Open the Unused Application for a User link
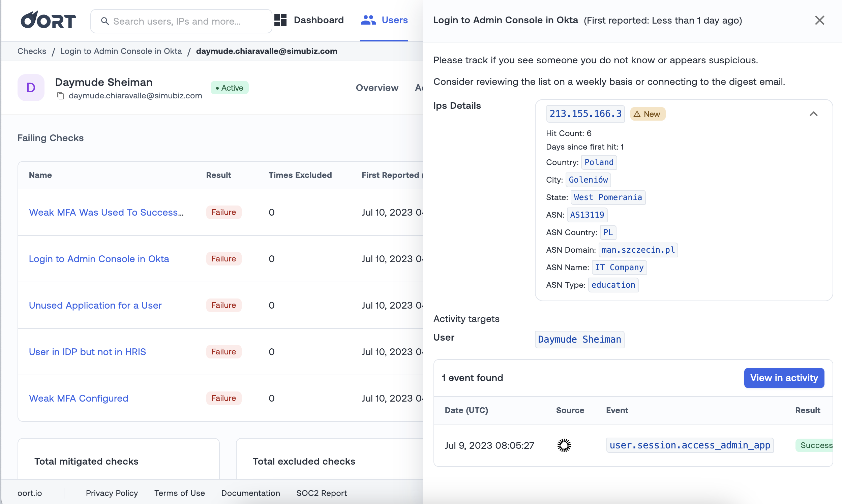This screenshot has width=842, height=504. pyautogui.click(x=95, y=305)
